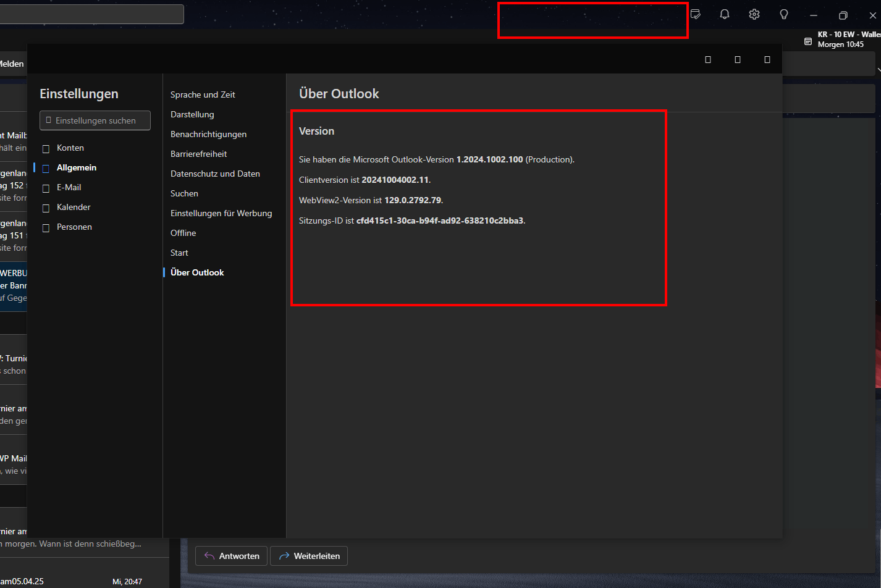Open 'Einstellungen für Werbung' page

[x=221, y=213]
